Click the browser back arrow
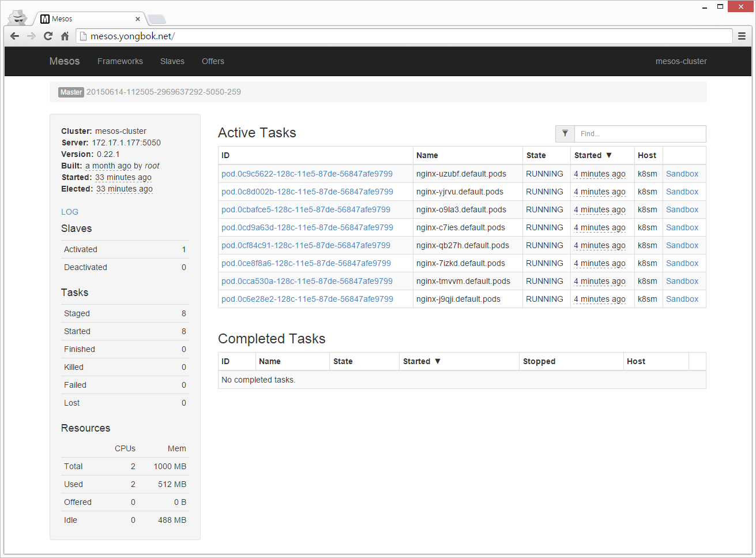 tap(15, 36)
